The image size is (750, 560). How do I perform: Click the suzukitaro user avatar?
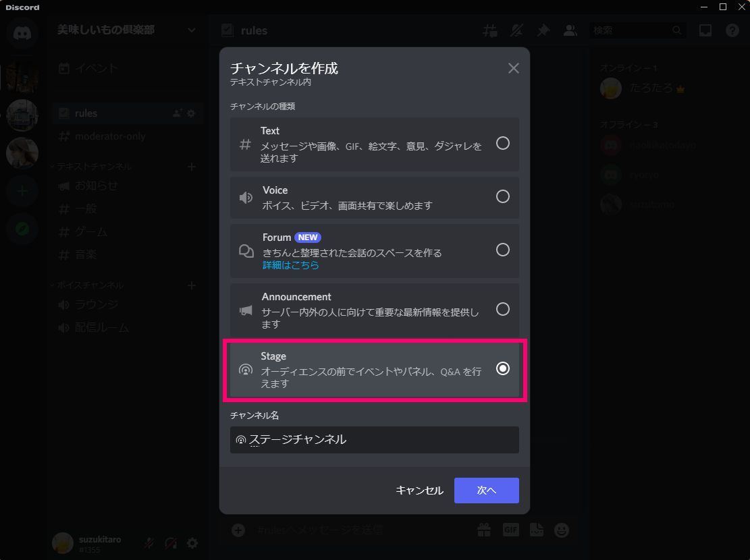point(63,543)
